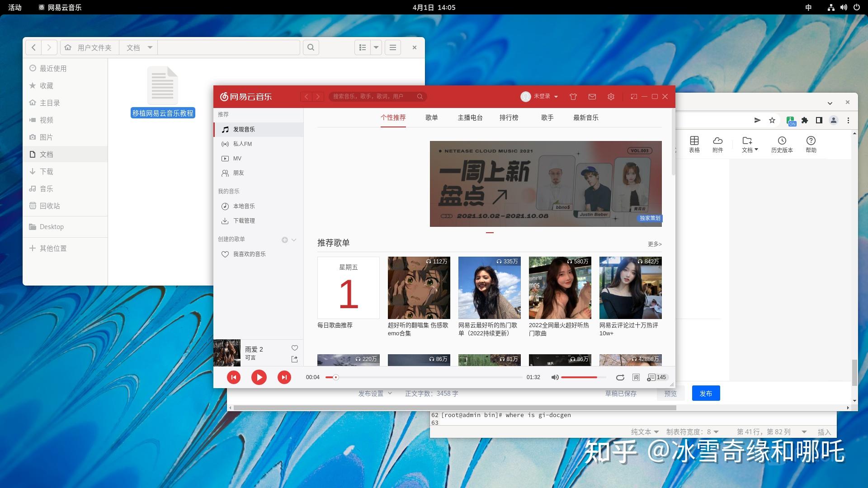Open the 发布设置 dropdown
This screenshot has height=488, width=868.
(x=375, y=394)
